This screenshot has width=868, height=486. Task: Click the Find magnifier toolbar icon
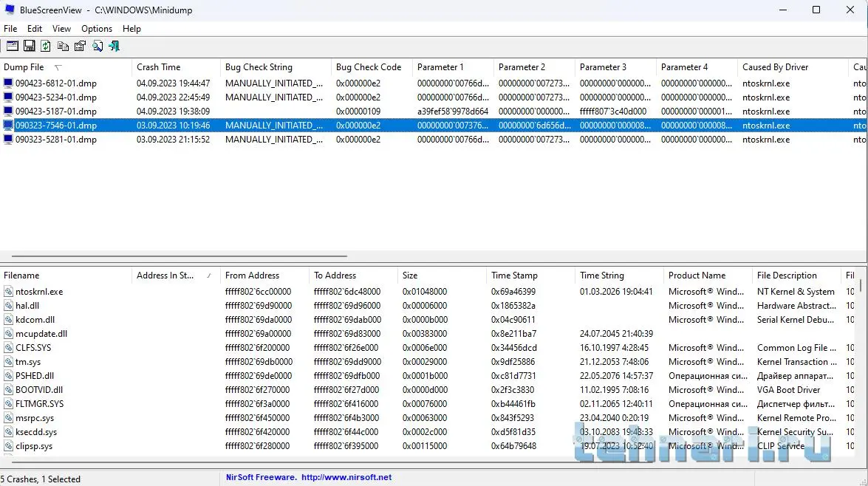coord(97,46)
